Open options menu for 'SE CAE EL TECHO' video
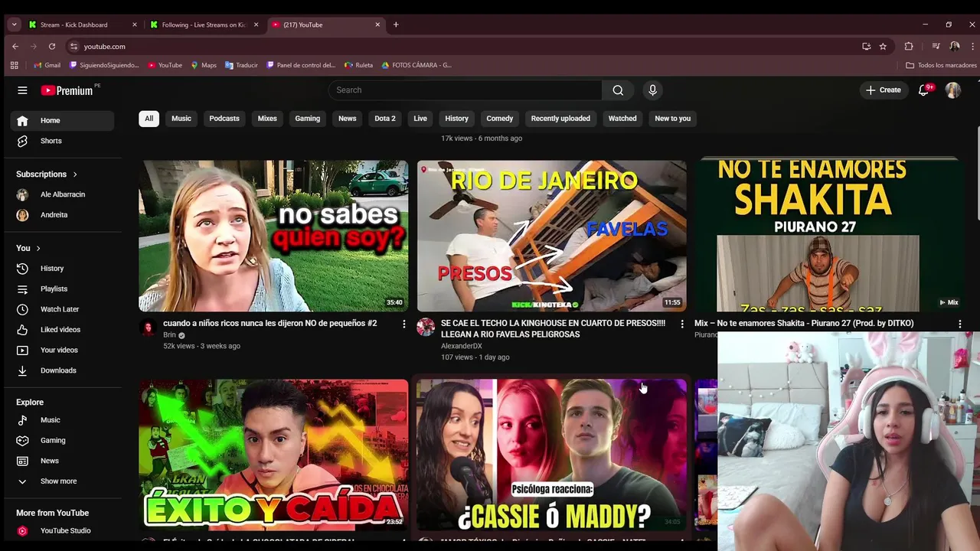The image size is (980, 551). pos(682,324)
